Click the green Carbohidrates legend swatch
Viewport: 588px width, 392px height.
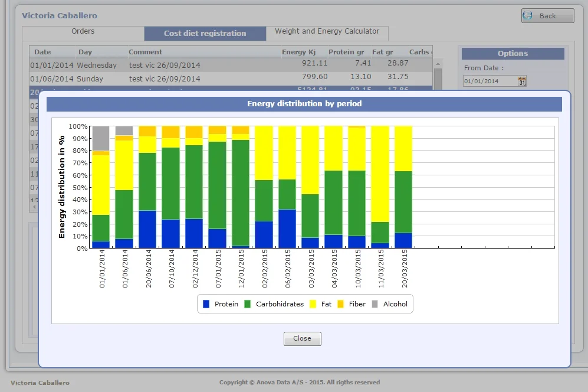pyautogui.click(x=248, y=304)
